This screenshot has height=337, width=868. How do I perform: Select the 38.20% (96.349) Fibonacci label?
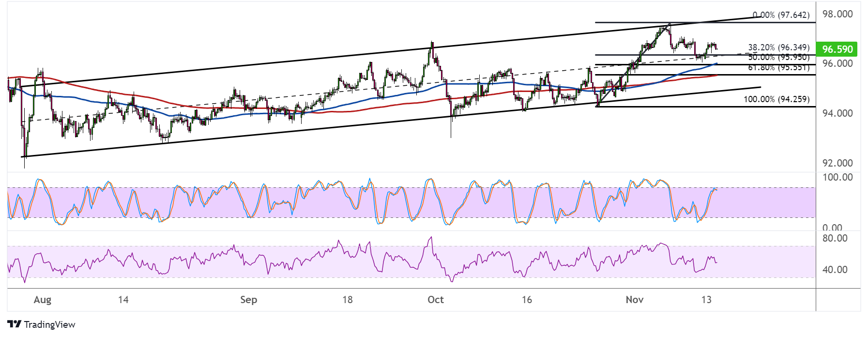tap(779, 47)
